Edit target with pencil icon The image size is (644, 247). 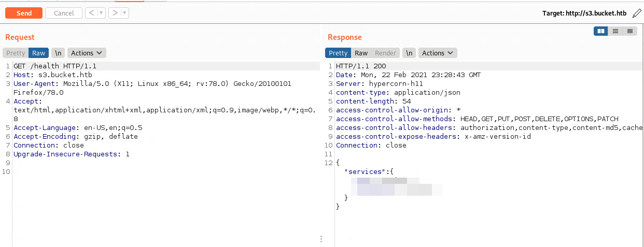[x=637, y=13]
